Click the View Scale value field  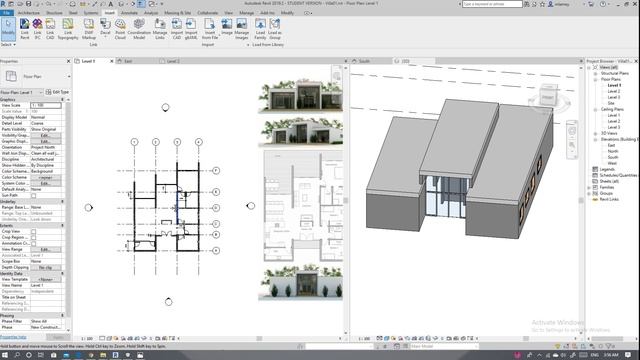tap(46, 105)
